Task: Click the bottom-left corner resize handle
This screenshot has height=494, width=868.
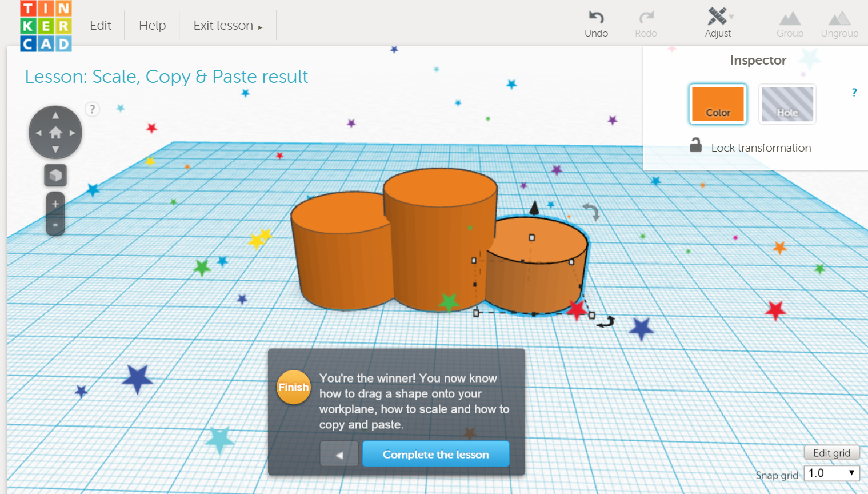Action: coord(476,313)
